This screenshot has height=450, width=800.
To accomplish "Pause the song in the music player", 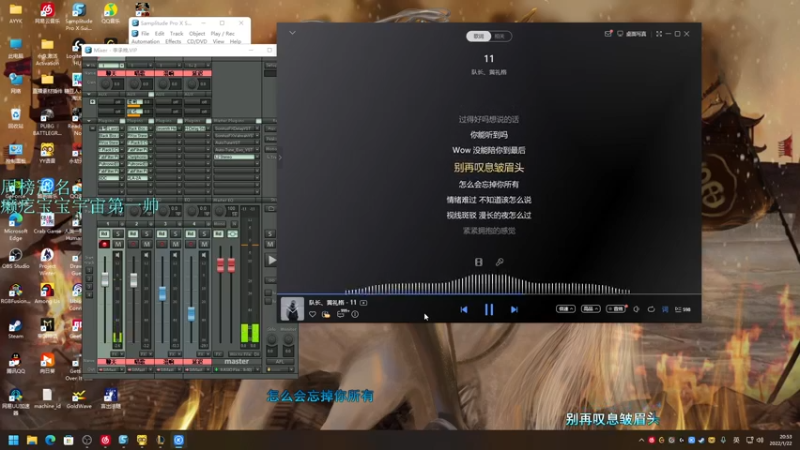I will [x=489, y=309].
